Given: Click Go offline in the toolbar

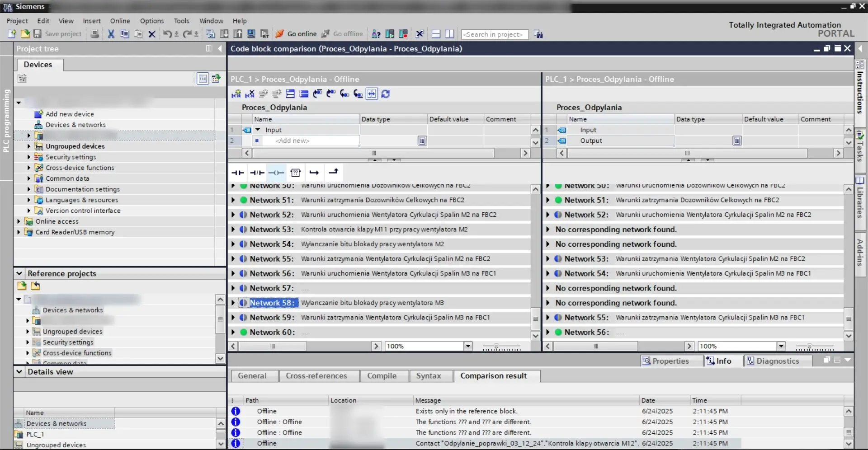Looking at the screenshot, I should pos(347,34).
